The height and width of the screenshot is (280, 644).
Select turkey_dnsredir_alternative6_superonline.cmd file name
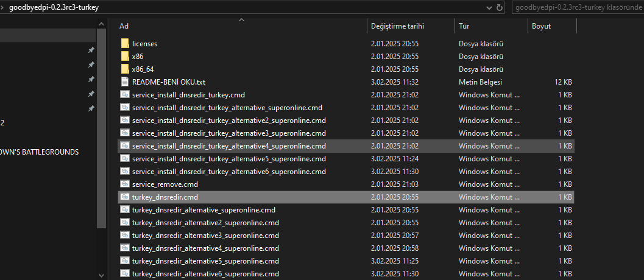tap(206, 273)
